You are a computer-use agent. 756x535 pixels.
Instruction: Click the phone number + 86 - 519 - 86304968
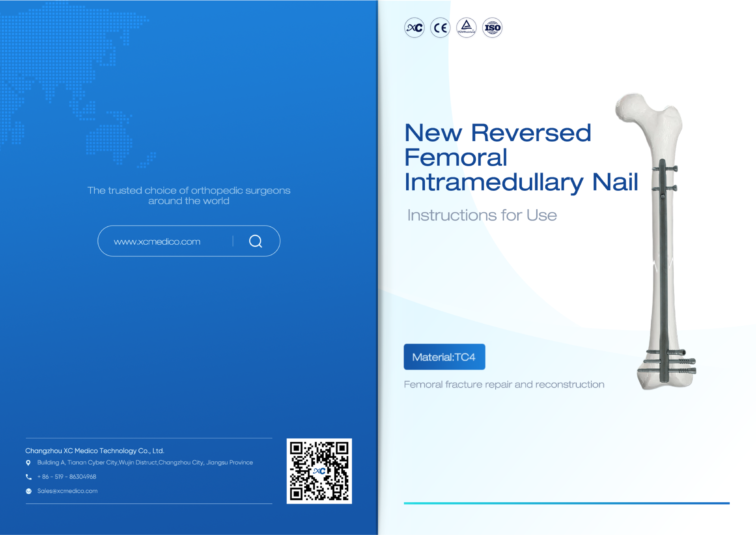pyautogui.click(x=67, y=477)
